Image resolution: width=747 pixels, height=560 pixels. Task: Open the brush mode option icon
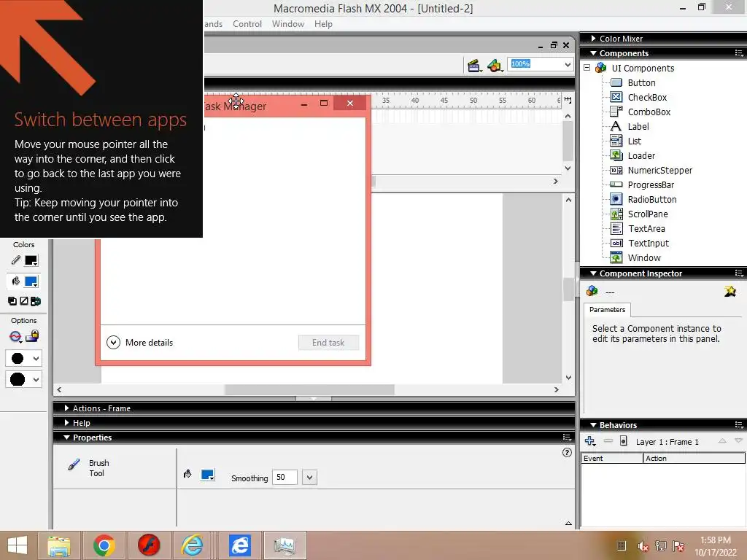click(16, 337)
